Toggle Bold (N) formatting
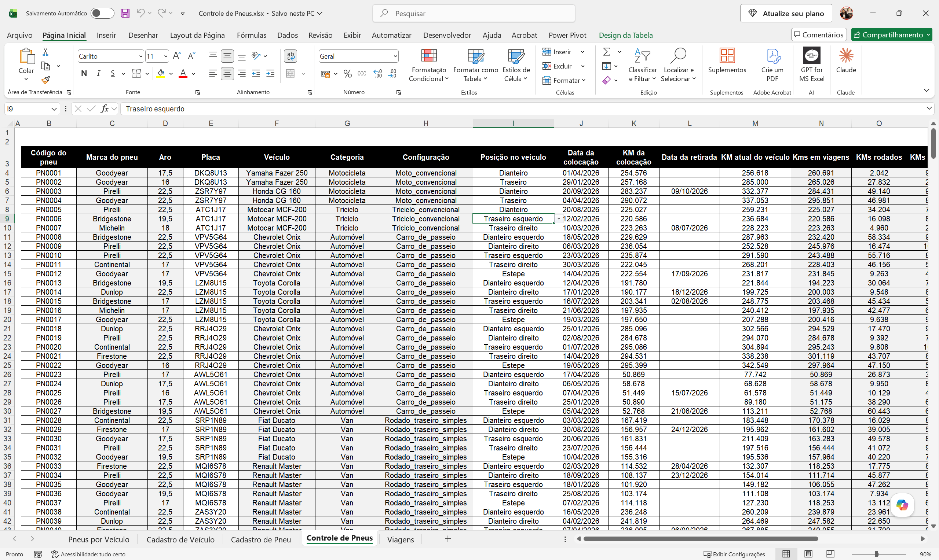This screenshot has height=560, width=939. pyautogui.click(x=84, y=74)
